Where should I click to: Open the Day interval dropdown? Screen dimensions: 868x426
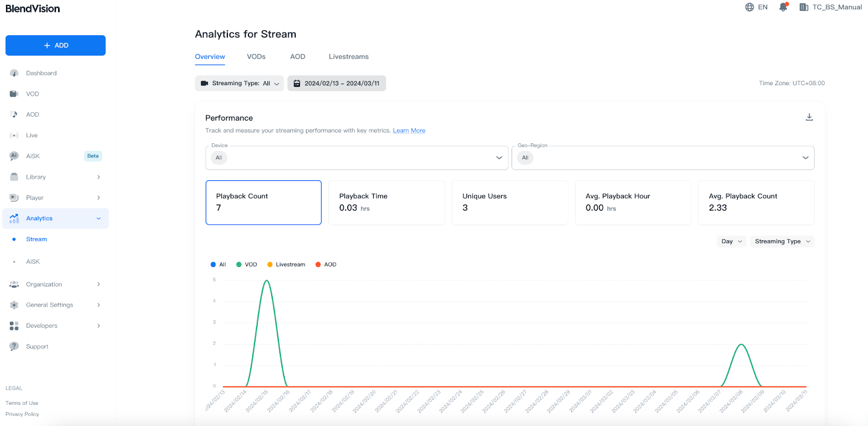731,241
